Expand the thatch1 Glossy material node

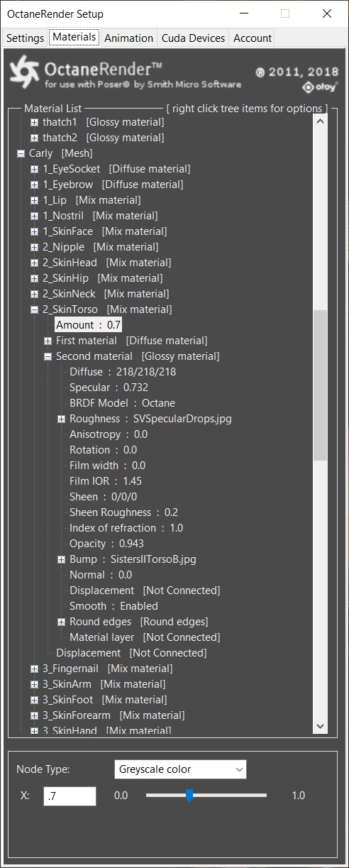pos(35,122)
